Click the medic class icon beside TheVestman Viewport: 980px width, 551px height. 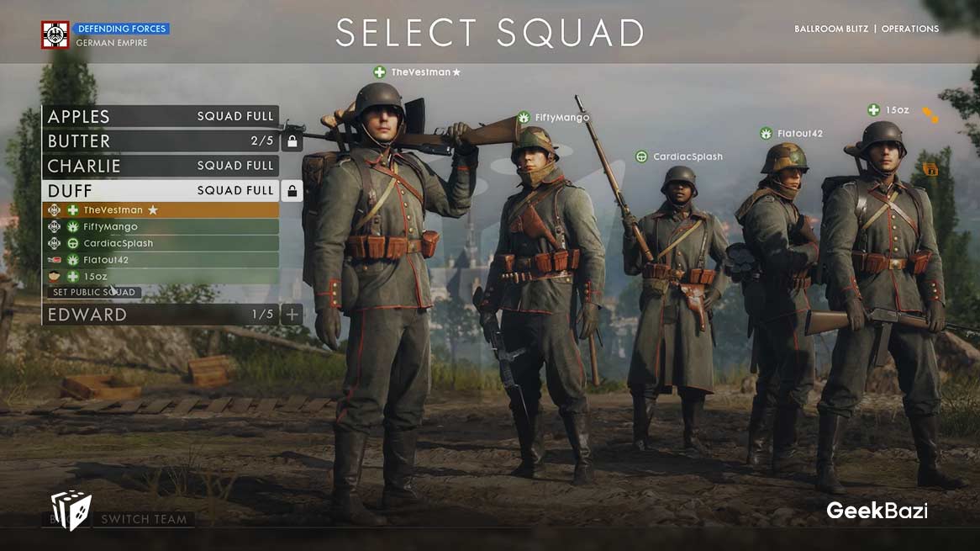(x=73, y=210)
